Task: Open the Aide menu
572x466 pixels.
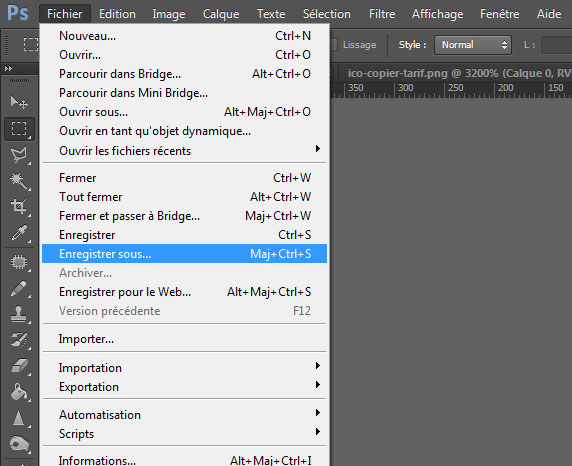Action: (x=549, y=14)
